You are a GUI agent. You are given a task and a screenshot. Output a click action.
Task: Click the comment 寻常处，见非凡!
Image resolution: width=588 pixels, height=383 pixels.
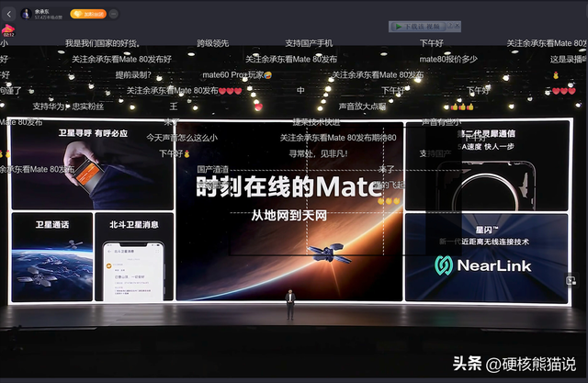point(319,153)
